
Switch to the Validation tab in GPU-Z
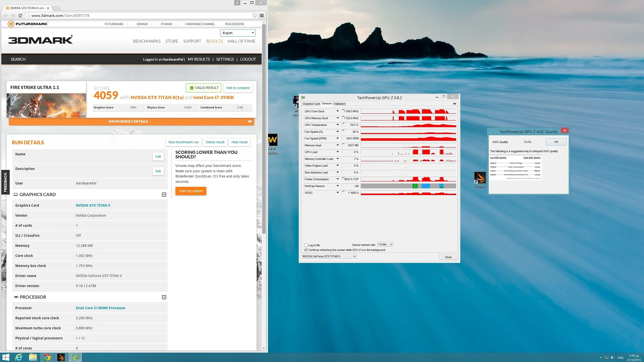339,104
